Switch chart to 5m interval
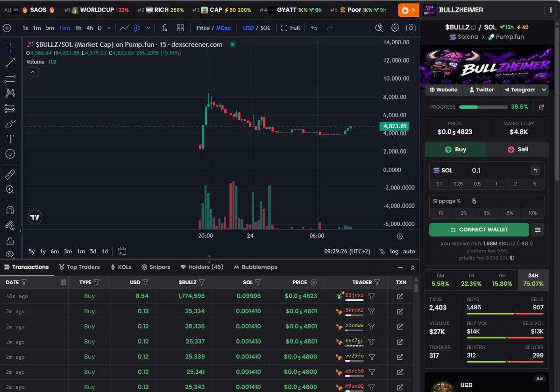This screenshot has height=392, width=560. [x=50, y=28]
